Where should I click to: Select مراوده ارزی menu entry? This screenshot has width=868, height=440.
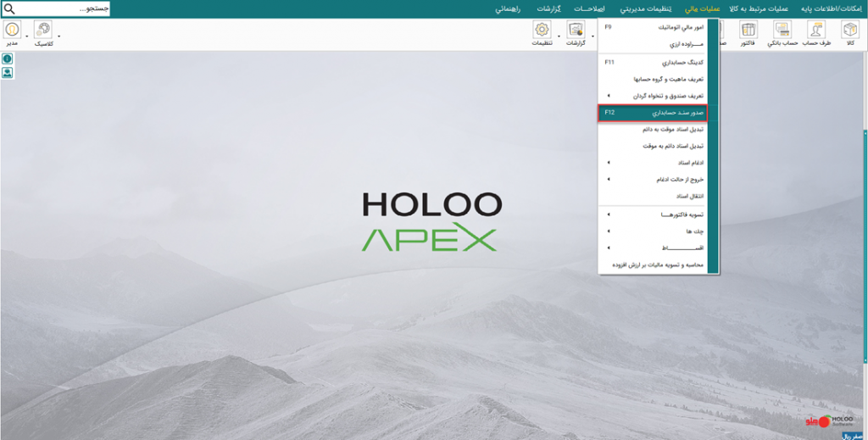point(654,44)
